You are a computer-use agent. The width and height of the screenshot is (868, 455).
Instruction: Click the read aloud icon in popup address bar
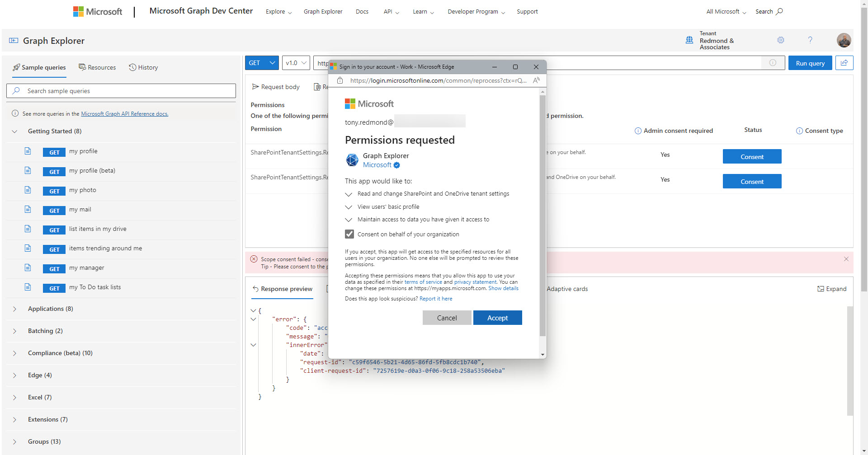coord(536,80)
